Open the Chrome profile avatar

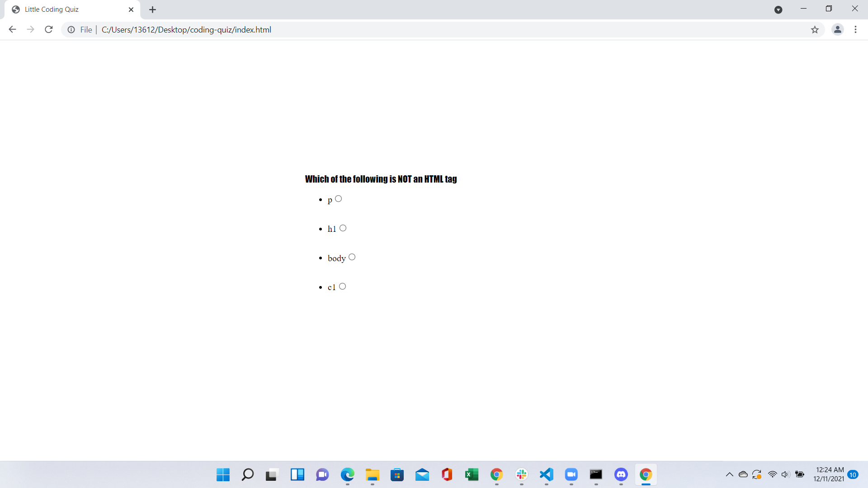(838, 29)
